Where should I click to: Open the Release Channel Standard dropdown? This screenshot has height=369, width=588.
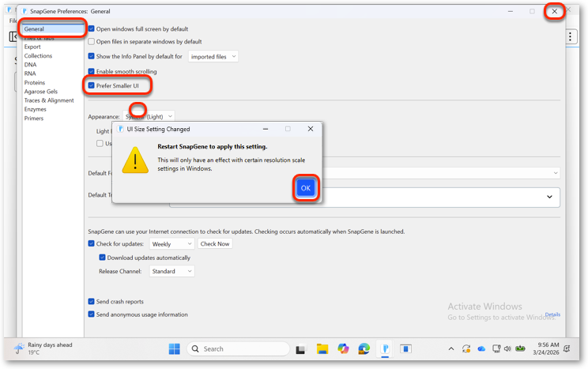(171, 271)
